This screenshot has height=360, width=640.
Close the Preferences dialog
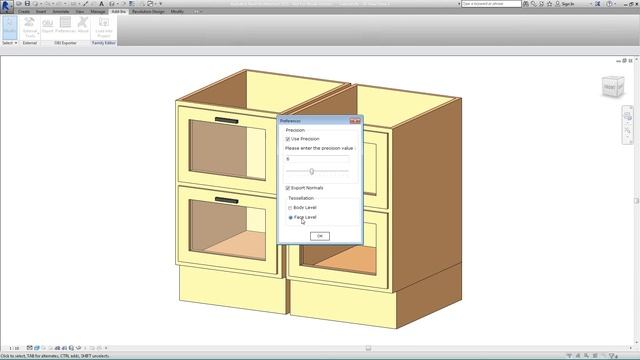coord(355,121)
